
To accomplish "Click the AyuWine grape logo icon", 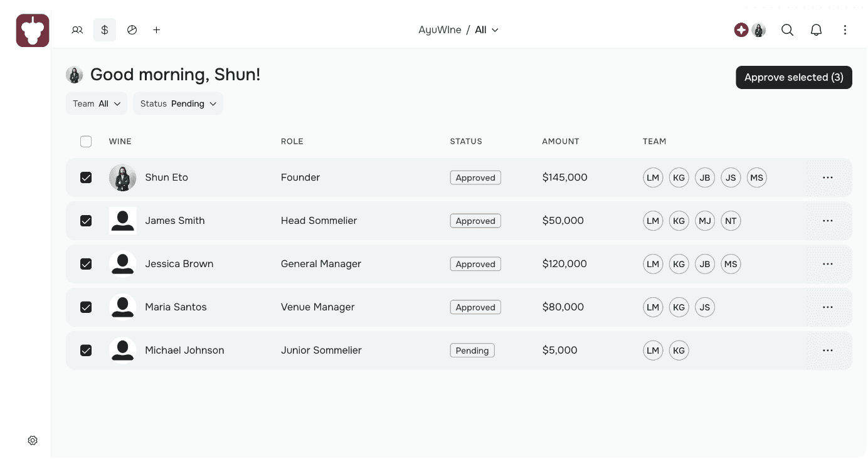I will (x=33, y=30).
